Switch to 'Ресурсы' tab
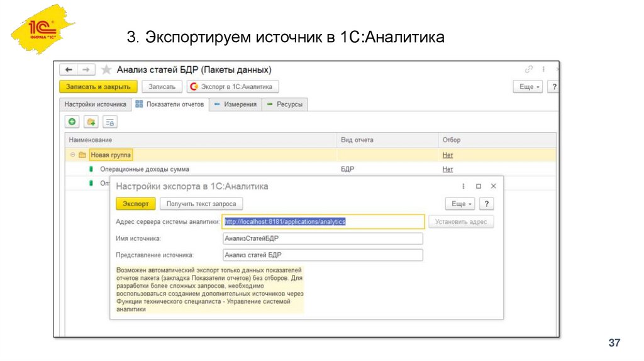 click(x=285, y=104)
